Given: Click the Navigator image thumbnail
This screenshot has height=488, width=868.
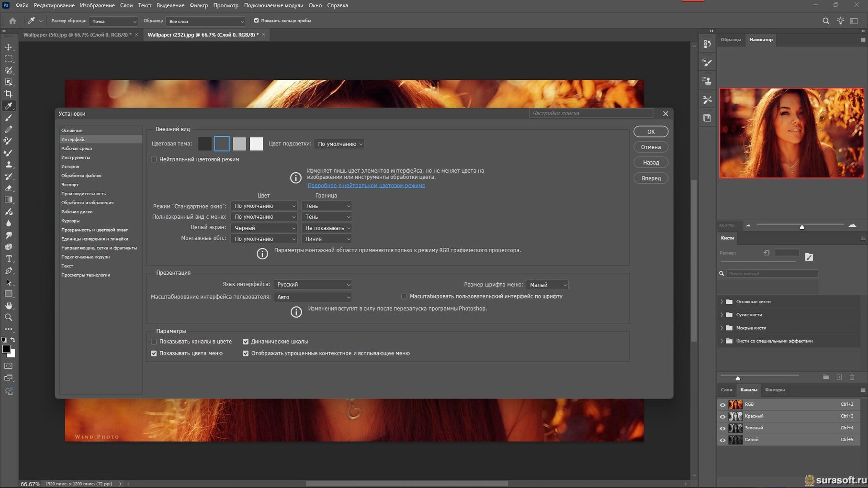Looking at the screenshot, I should click(792, 133).
